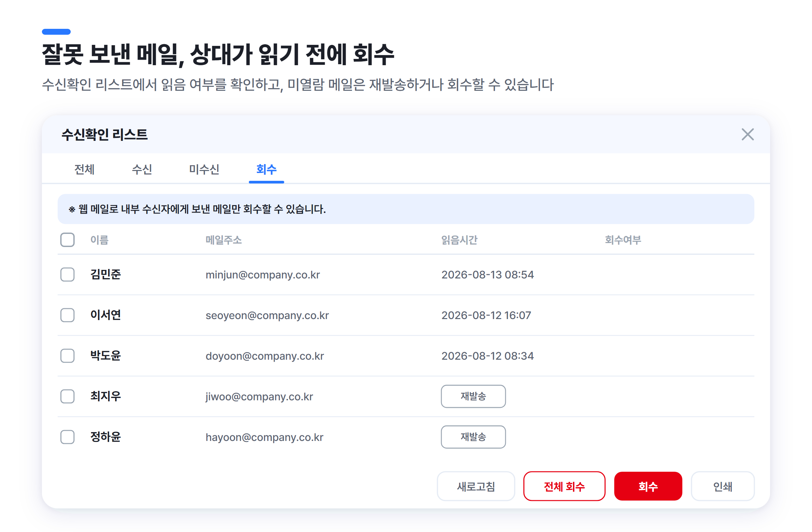Click the name 이서연

(x=105, y=315)
